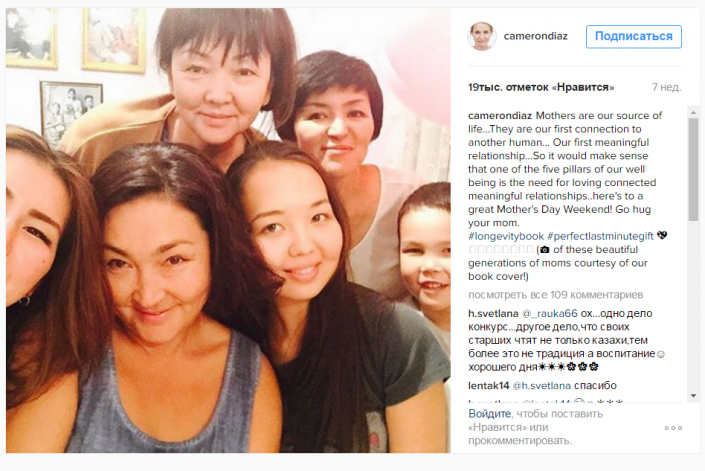Open camerondiaz username at caption start
705x471 pixels.
500,116
